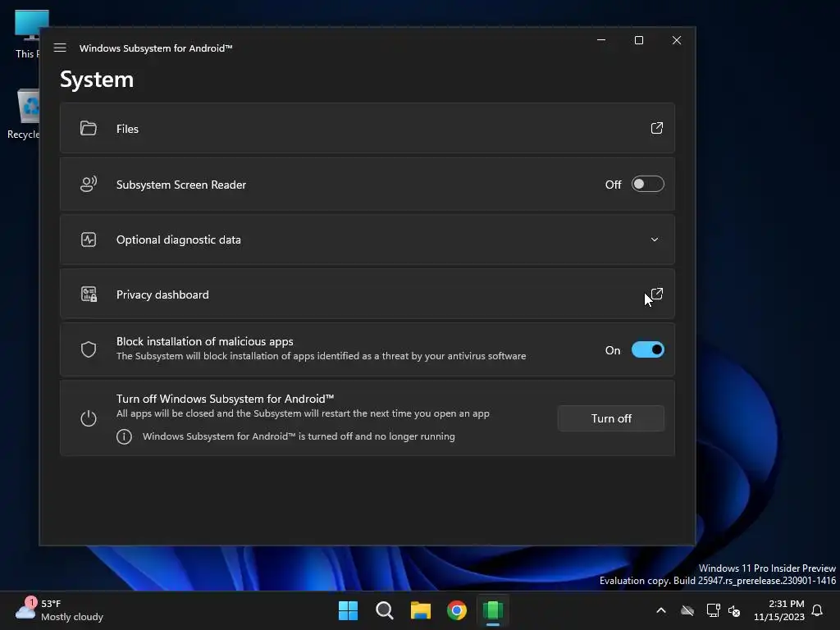Select Subsystem Screen Reader label

tap(181, 185)
